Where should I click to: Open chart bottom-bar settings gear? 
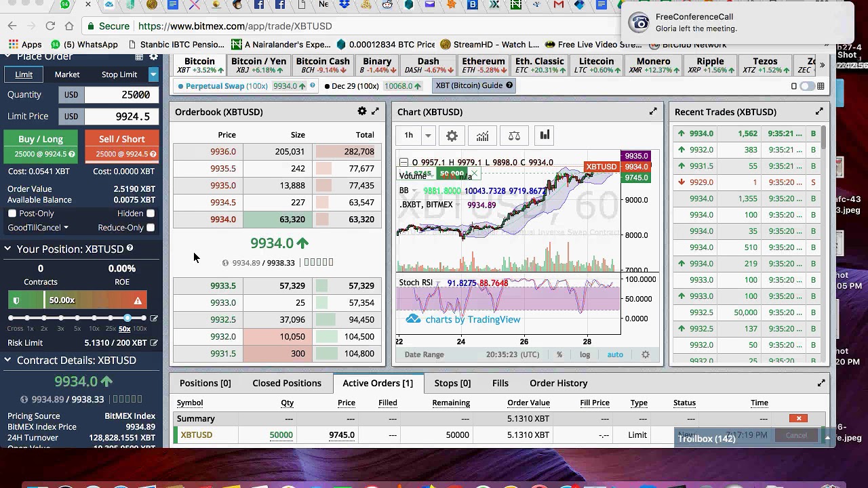[x=646, y=354]
